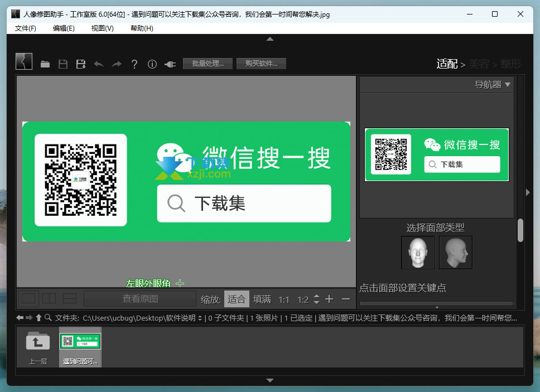Open the 文件(F) menu
Image resolution: width=540 pixels, height=392 pixels.
pos(26,28)
